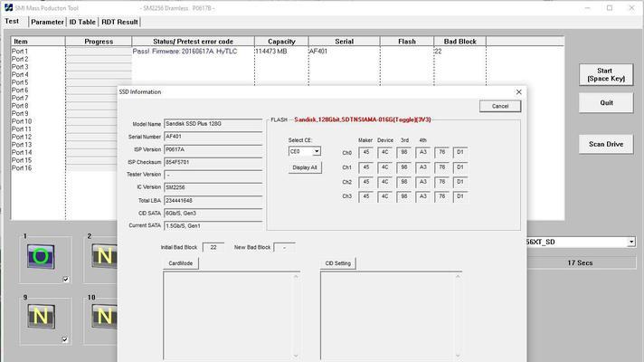The image size is (644, 362).
Task: Click the port 10 status icon showing N
Action: point(104,317)
